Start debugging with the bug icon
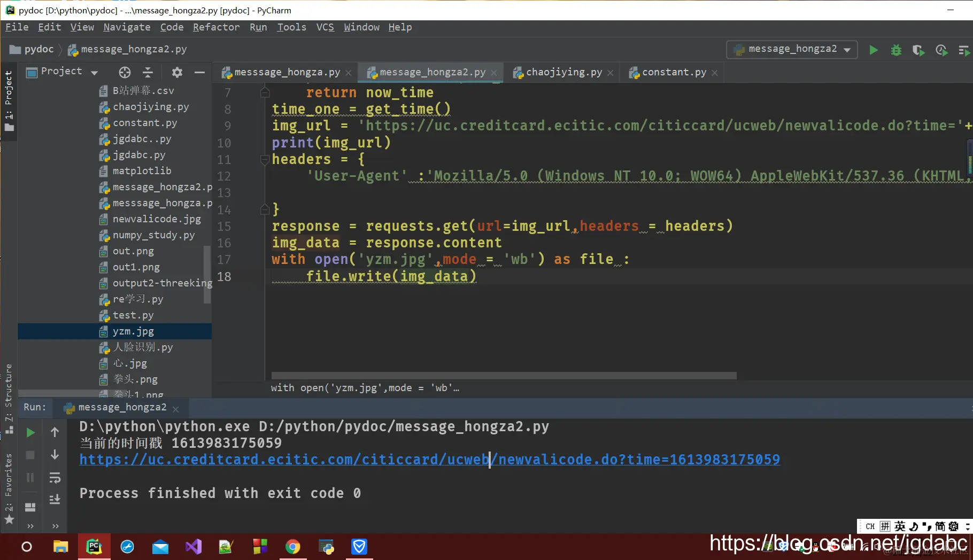The height and width of the screenshot is (560, 973). coord(897,50)
